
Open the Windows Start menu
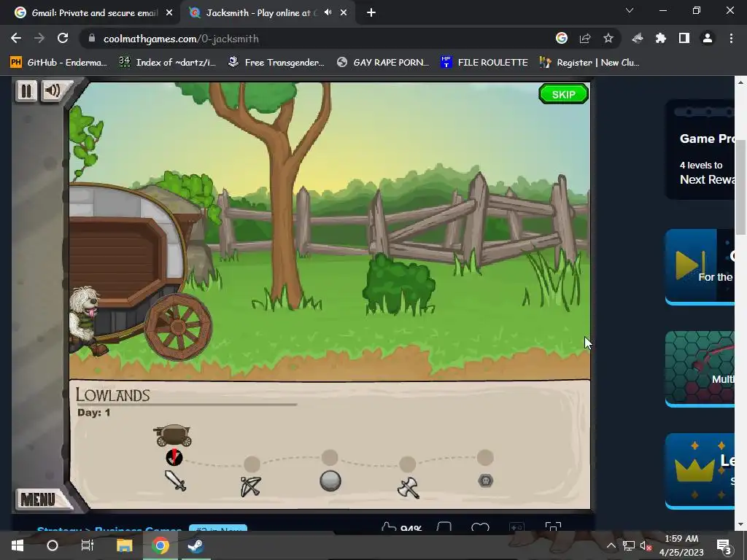[18, 545]
